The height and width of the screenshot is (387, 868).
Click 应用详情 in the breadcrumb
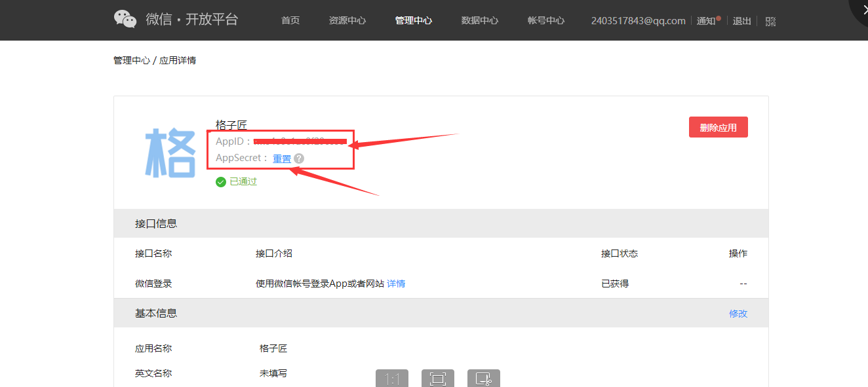[178, 60]
